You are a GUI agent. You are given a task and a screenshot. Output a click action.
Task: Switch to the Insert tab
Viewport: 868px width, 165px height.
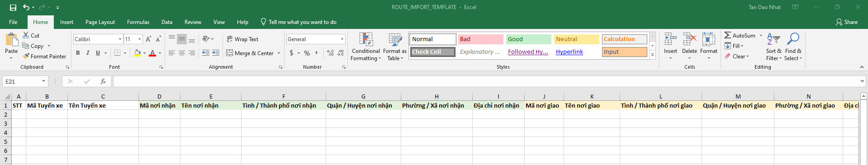(x=66, y=22)
